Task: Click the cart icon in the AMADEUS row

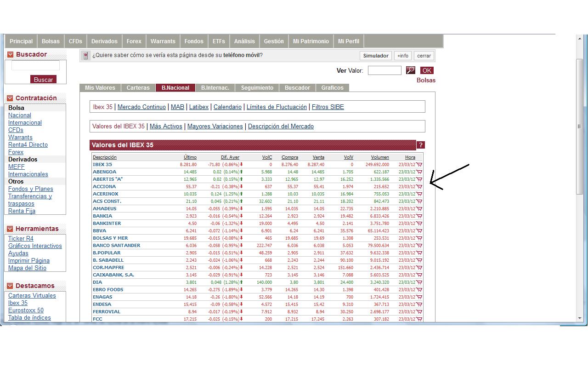Action: pos(419,209)
